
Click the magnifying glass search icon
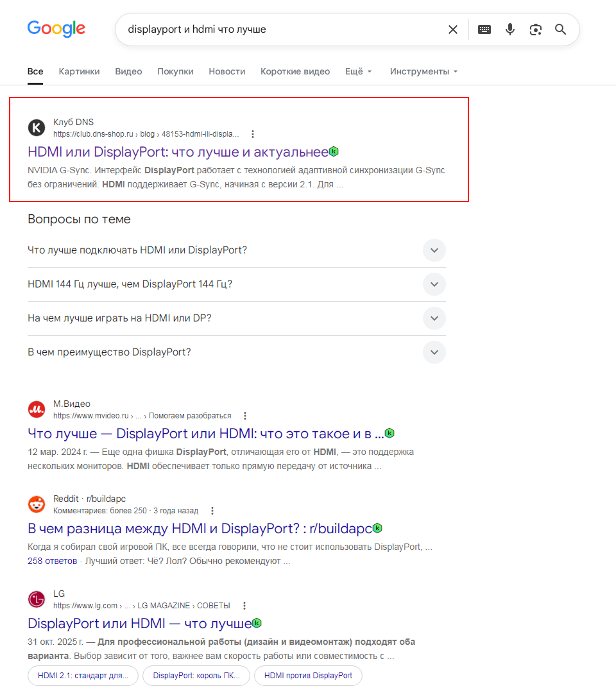tap(560, 30)
